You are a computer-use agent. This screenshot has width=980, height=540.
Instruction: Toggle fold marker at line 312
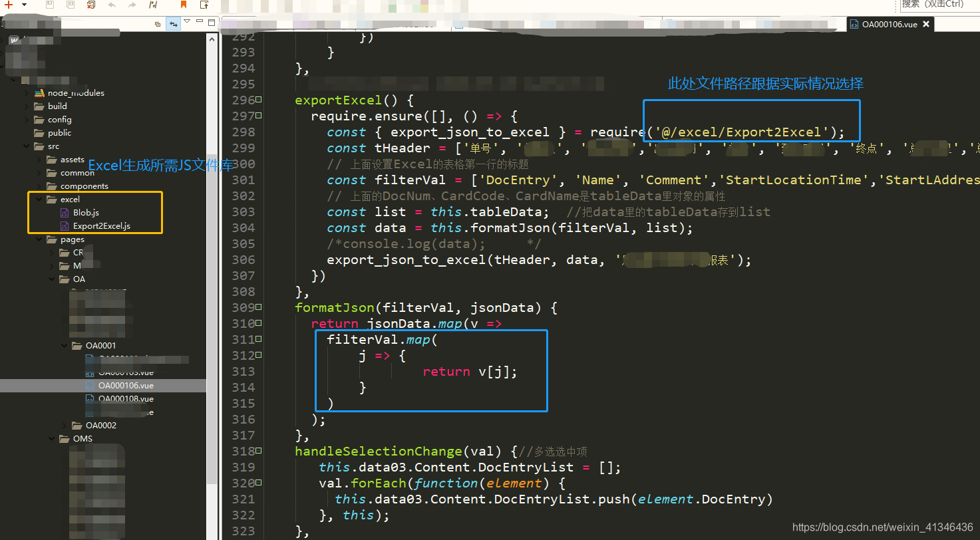click(x=259, y=355)
